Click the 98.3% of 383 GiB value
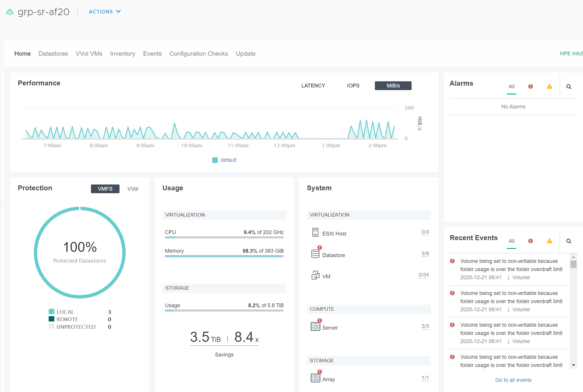The width and height of the screenshot is (583, 392). tap(263, 251)
